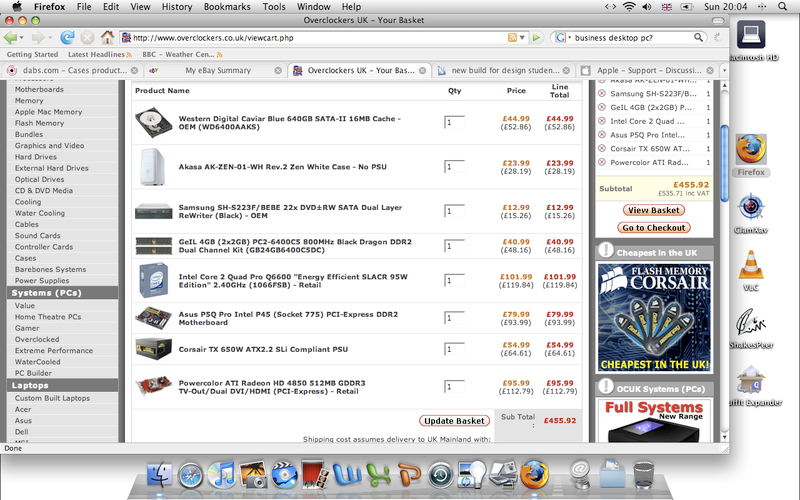Open the Tools menu
The height and width of the screenshot is (500, 800).
coord(274,7)
